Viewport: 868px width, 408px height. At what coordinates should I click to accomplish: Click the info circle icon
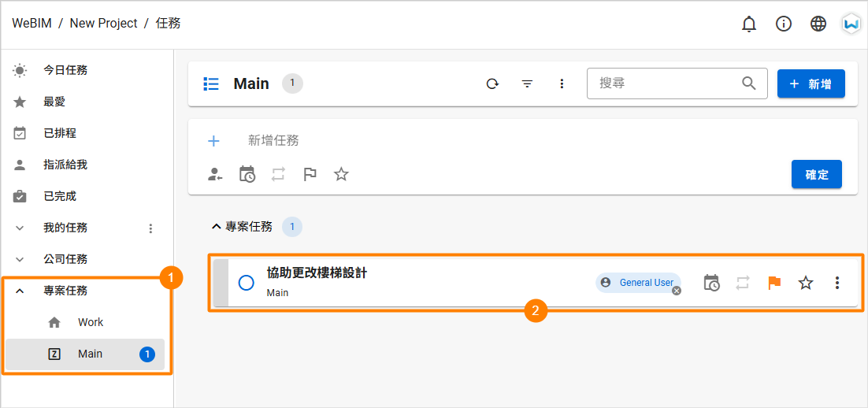click(x=783, y=24)
